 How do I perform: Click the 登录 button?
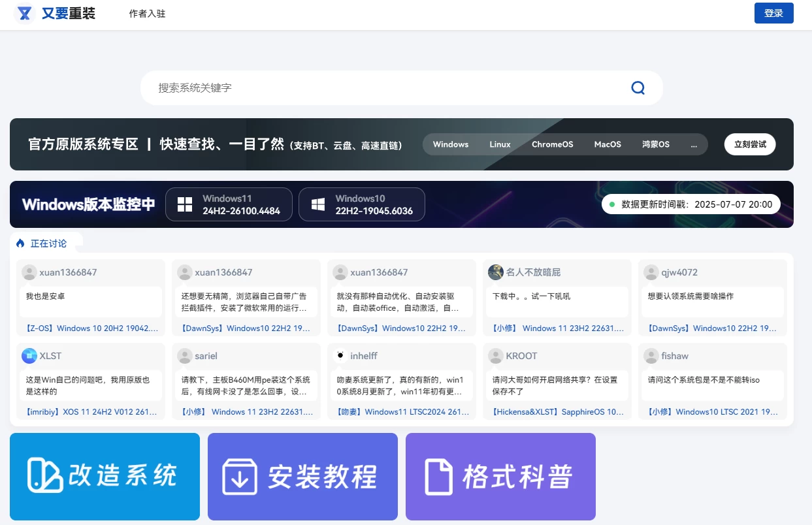pos(773,12)
